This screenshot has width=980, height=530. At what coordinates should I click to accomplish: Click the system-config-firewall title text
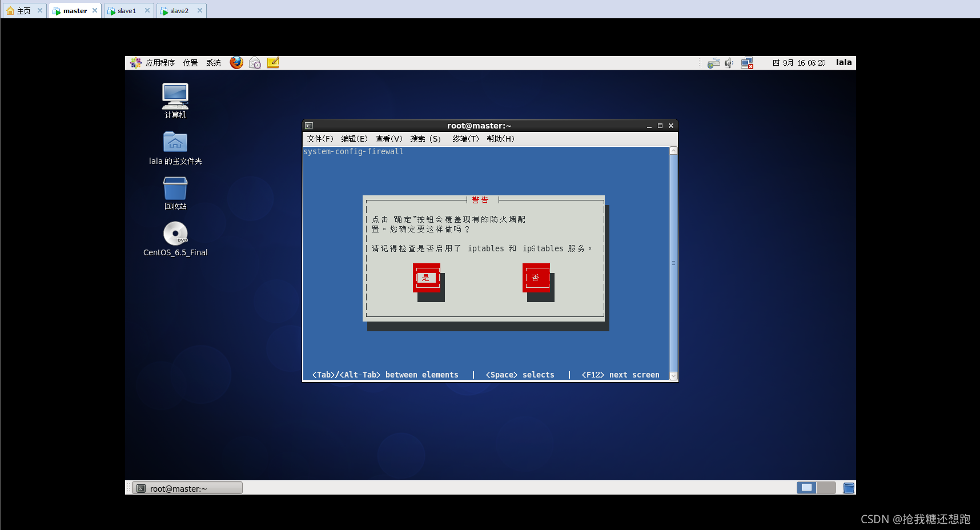click(354, 151)
